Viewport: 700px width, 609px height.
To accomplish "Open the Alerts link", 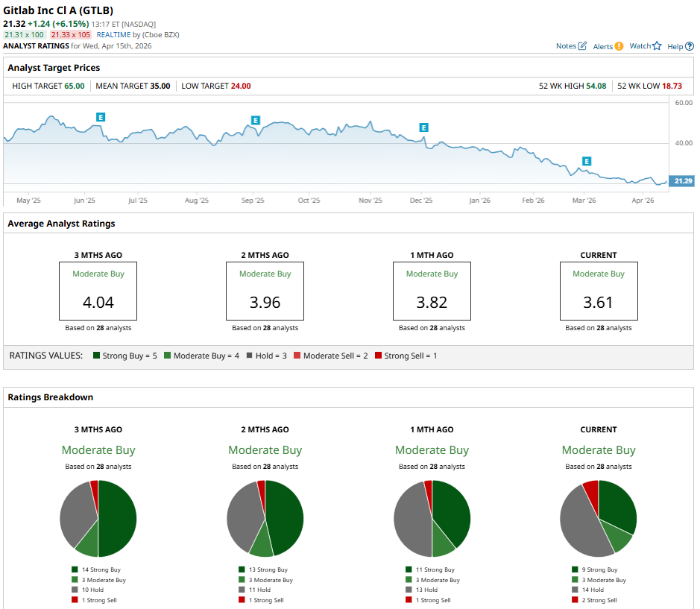I will click(x=602, y=46).
